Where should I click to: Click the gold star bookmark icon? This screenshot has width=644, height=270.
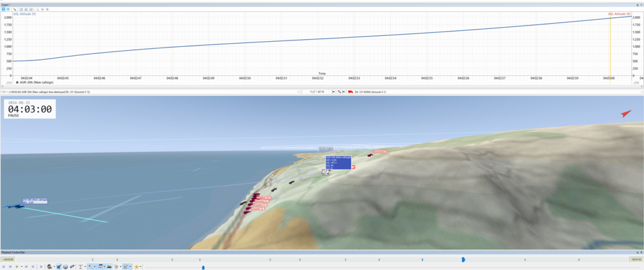(137, 267)
